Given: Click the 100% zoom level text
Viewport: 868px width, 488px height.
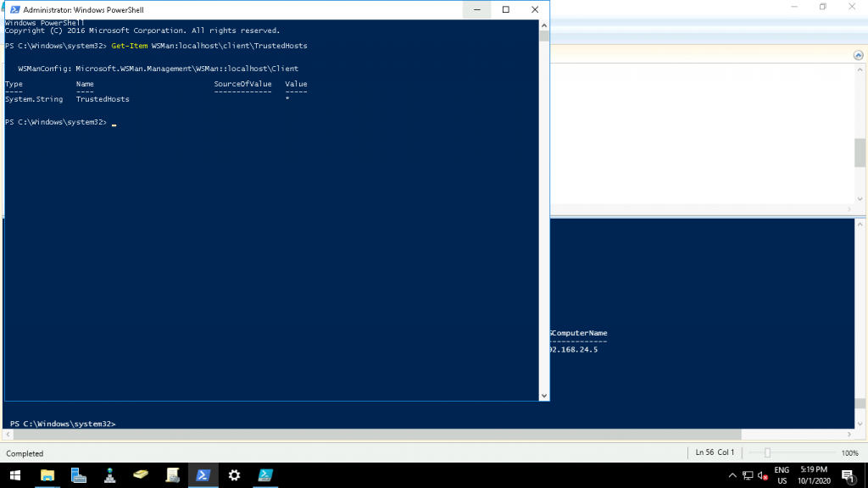Looking at the screenshot, I should pyautogui.click(x=849, y=453).
